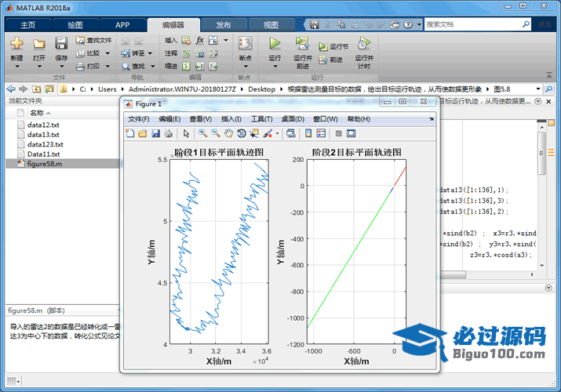Screen dimensions: 561x392
Task: Click the show plot tools icon
Action: (x=351, y=133)
